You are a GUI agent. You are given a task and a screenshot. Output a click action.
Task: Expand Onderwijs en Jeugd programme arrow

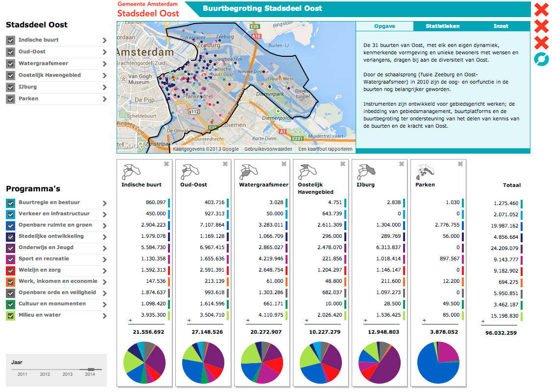104,248
